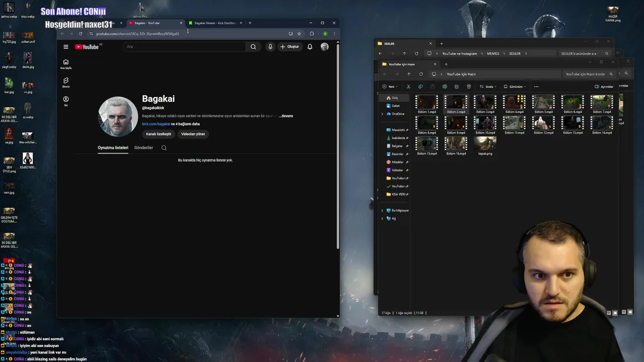Open a new Chrome tab with plus
The image size is (644, 362).
pyautogui.click(x=250, y=23)
